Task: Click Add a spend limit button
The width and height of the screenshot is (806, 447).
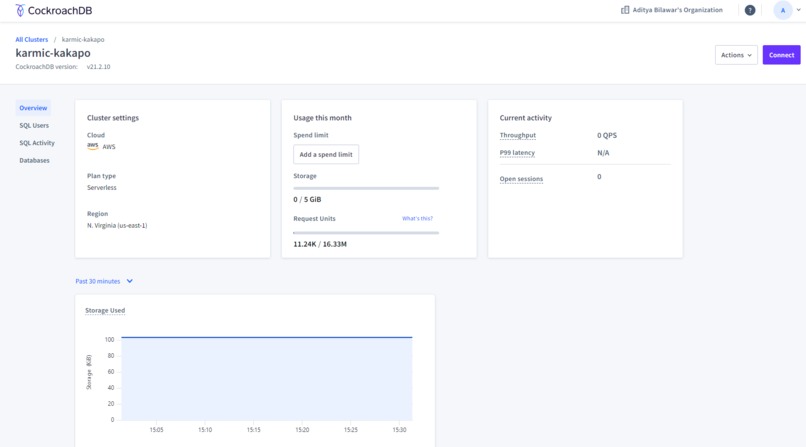Action: pos(326,154)
